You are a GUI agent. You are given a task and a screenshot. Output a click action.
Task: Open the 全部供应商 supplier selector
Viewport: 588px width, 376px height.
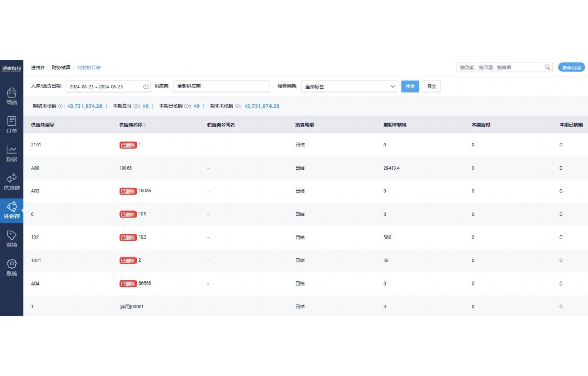click(x=222, y=86)
